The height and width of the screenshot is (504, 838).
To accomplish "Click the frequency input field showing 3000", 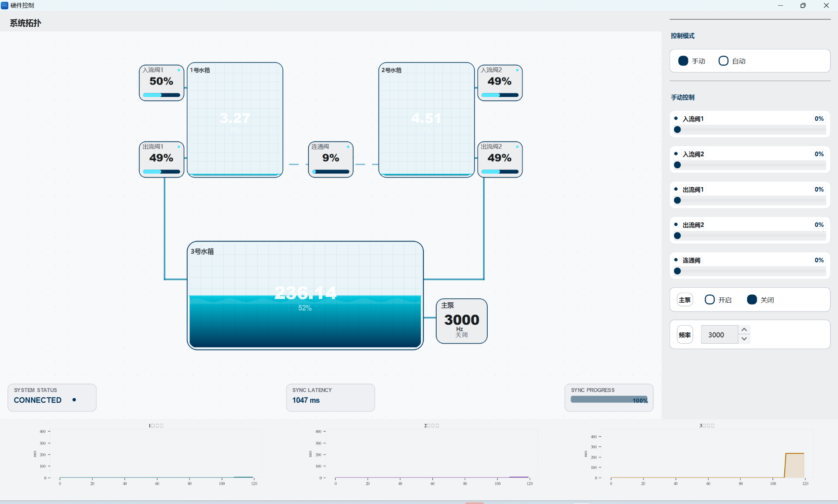I will point(719,334).
